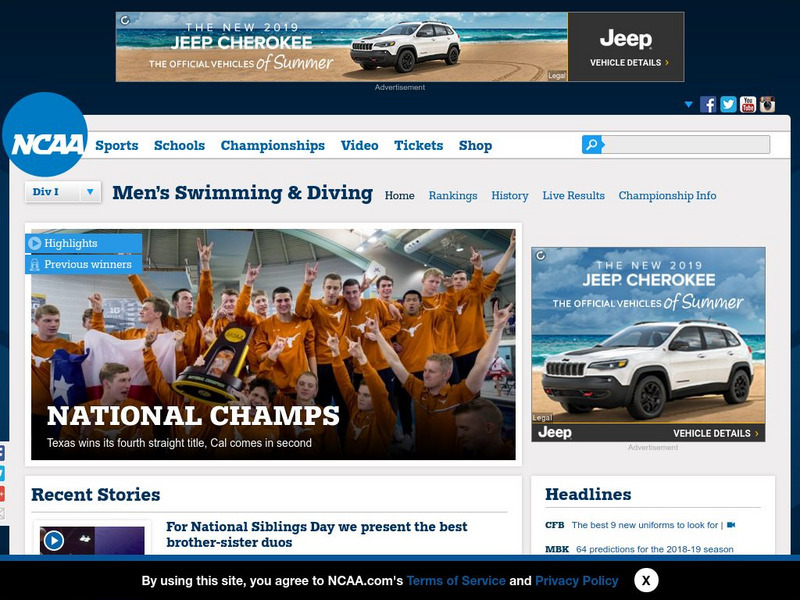Open the National Siblings Day story
Screen dimensions: 800x600
(x=316, y=534)
